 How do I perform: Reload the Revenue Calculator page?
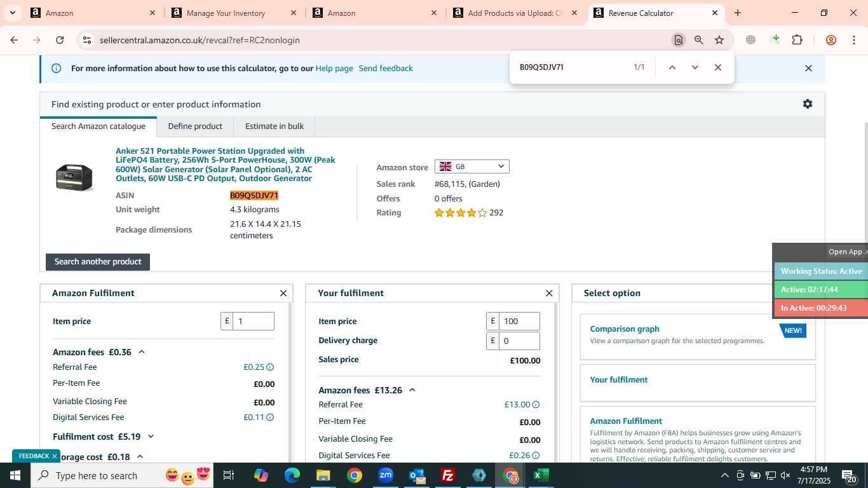(60, 40)
